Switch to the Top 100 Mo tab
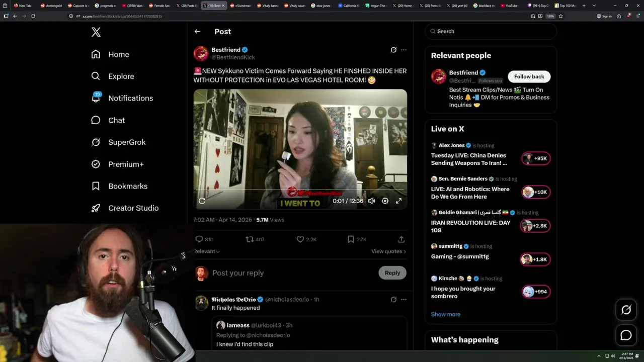This screenshot has width=644, height=362. pyautogui.click(x=565, y=6)
